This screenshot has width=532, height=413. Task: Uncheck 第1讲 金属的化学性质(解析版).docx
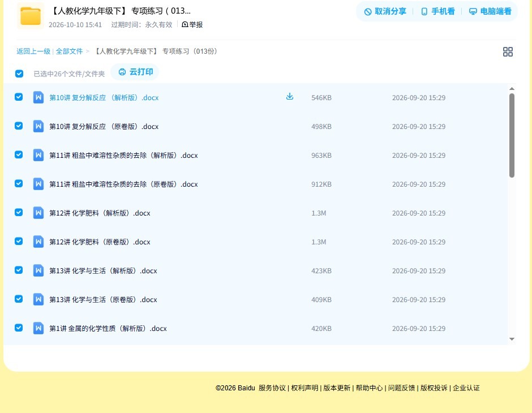(x=19, y=328)
